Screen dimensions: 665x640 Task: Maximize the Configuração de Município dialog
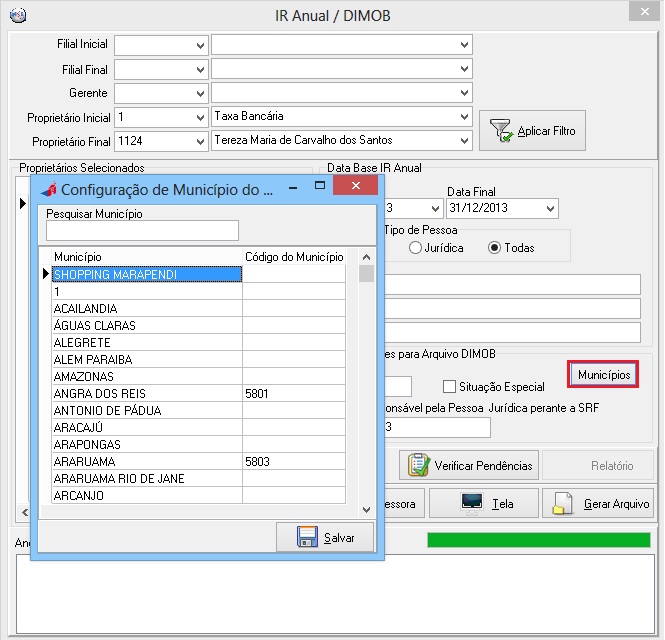(320, 186)
